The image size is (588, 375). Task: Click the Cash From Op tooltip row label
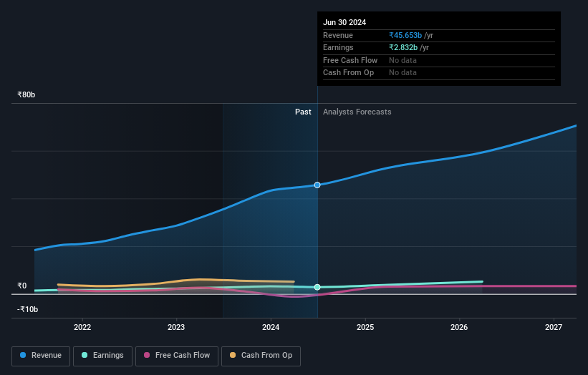[348, 73]
